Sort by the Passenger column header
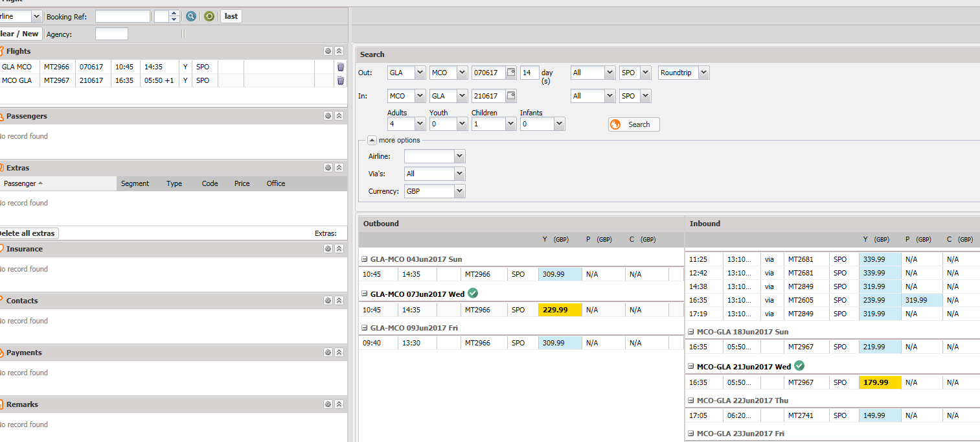Screen dimensions: 980x442 pos(20,183)
